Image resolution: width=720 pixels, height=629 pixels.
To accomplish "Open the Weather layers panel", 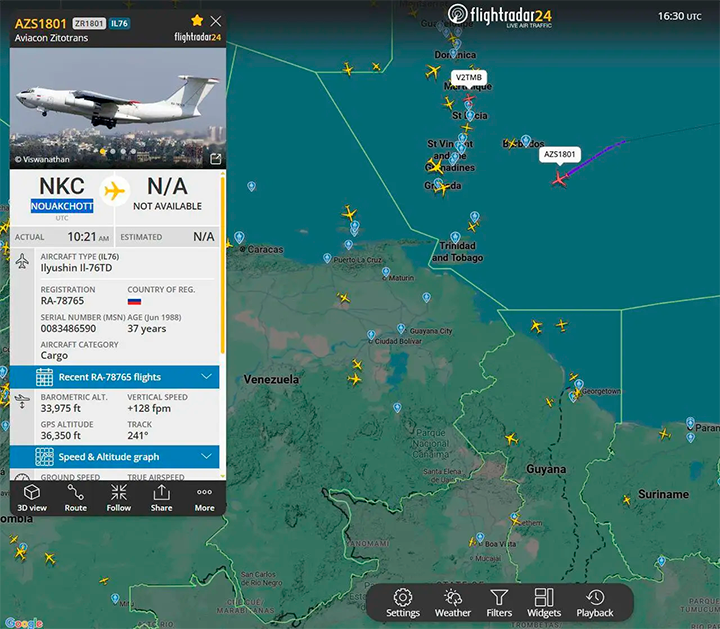I will (x=452, y=603).
